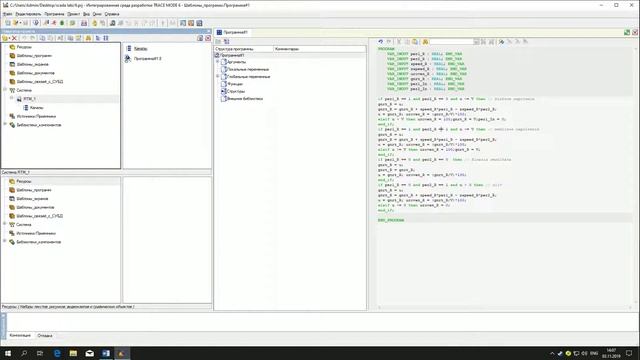Click Структура программы column header
This screenshot has width=640, height=360.
[x=244, y=49]
